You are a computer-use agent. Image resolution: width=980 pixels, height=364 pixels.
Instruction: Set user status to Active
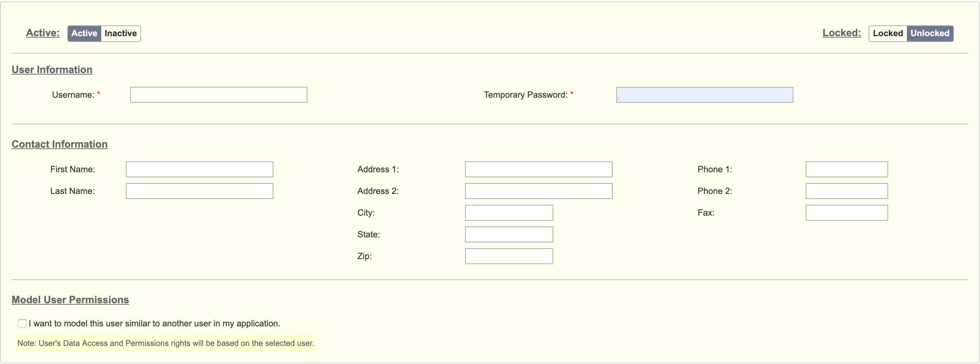pos(84,34)
